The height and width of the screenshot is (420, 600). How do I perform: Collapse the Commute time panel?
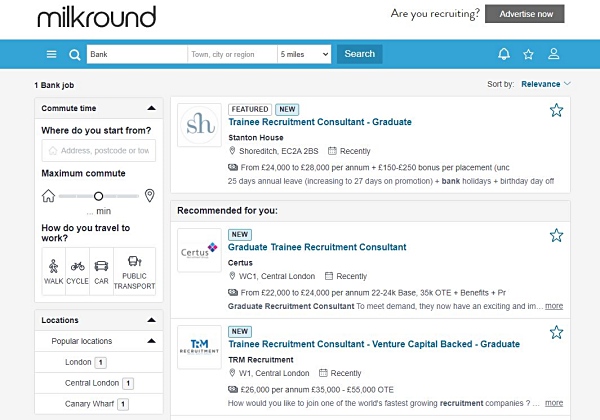[151, 108]
